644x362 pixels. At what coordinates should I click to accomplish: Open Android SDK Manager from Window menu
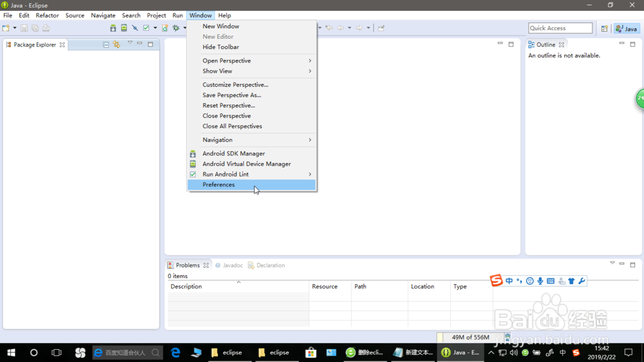coord(252,154)
